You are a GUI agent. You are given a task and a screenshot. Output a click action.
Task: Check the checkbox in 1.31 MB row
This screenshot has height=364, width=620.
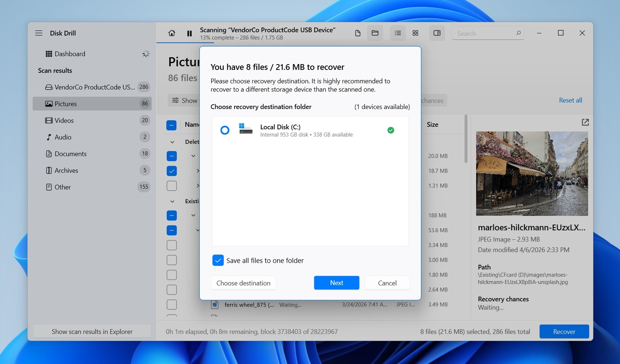pyautogui.click(x=172, y=186)
